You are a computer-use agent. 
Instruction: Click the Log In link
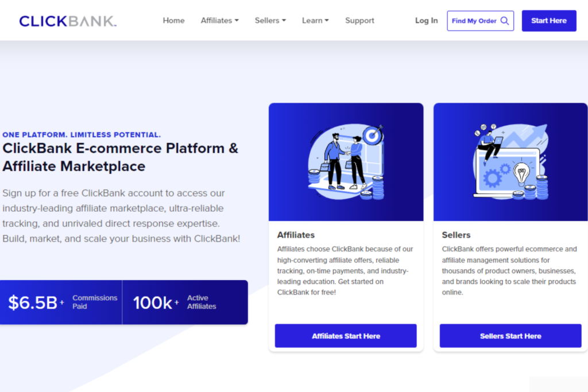click(x=427, y=21)
